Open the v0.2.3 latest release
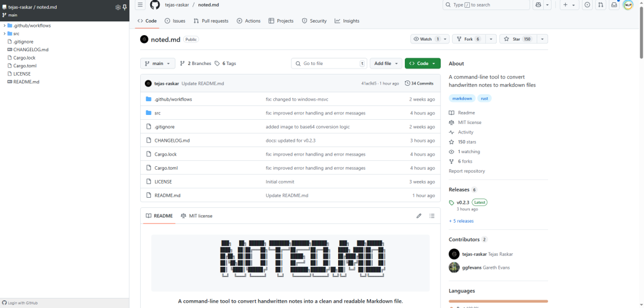The image size is (644, 308). (463, 203)
